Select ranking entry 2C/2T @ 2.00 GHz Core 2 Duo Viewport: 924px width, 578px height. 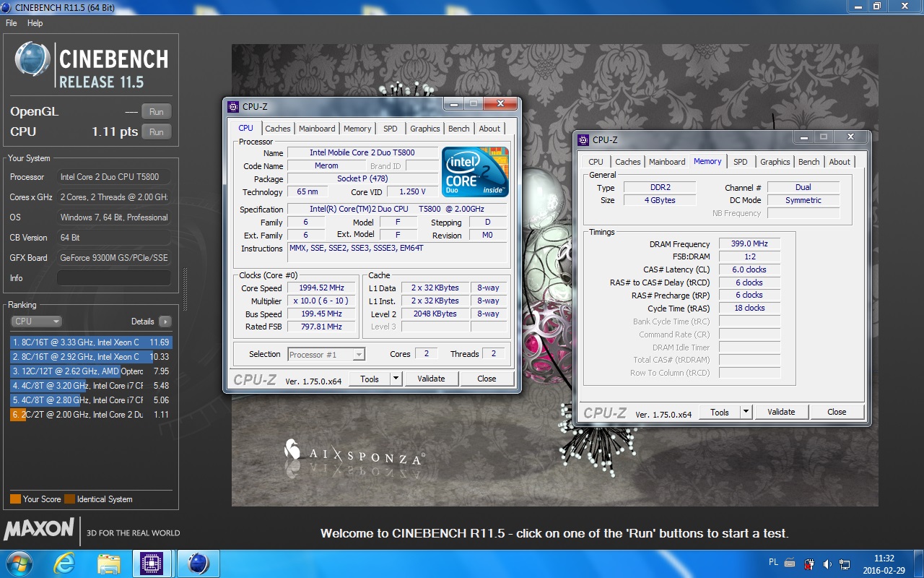91,415
